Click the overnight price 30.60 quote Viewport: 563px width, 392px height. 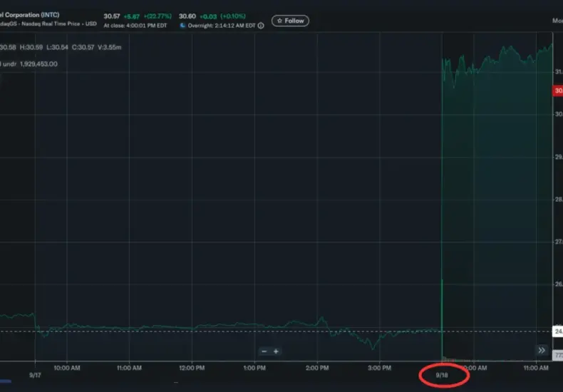pyautogui.click(x=187, y=16)
